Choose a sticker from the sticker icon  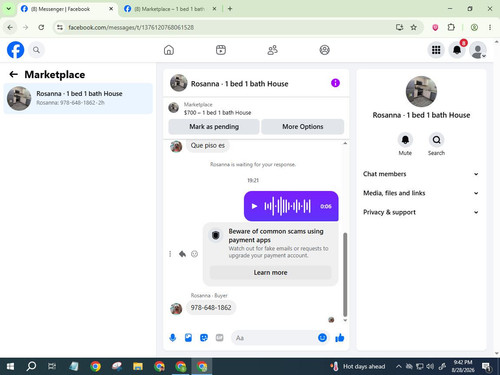[x=204, y=338]
